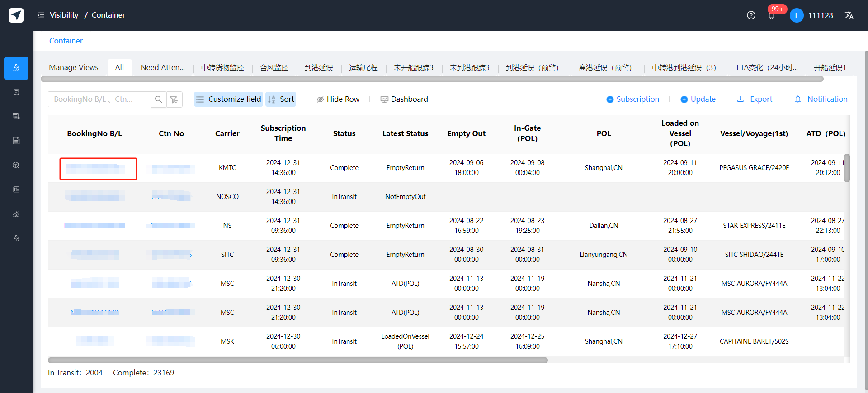Viewport: 868px width, 393px height.
Task: Open the third sidebar icon with stacked list
Action: coord(16,116)
